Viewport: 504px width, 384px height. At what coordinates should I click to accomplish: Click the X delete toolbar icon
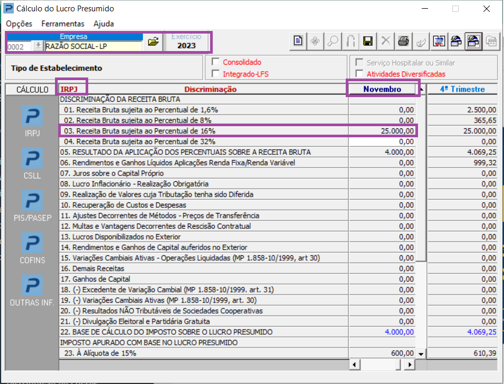coord(386,41)
